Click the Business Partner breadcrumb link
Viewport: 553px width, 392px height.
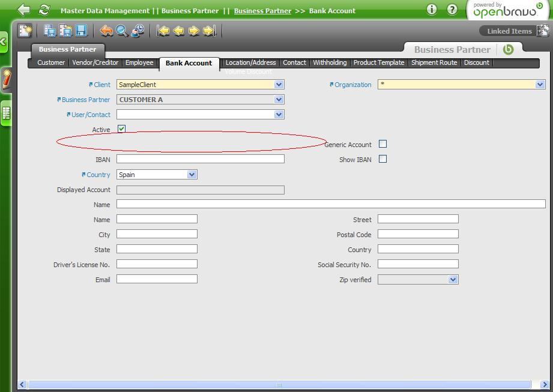(262, 11)
